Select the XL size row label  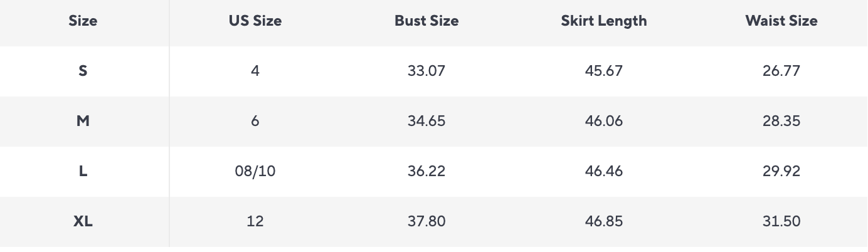point(83,221)
